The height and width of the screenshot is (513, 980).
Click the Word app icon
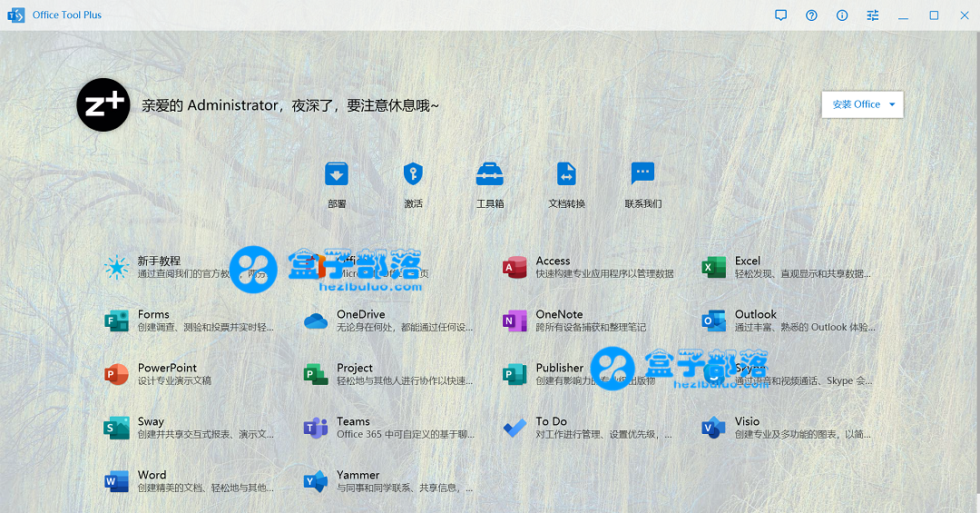116,482
